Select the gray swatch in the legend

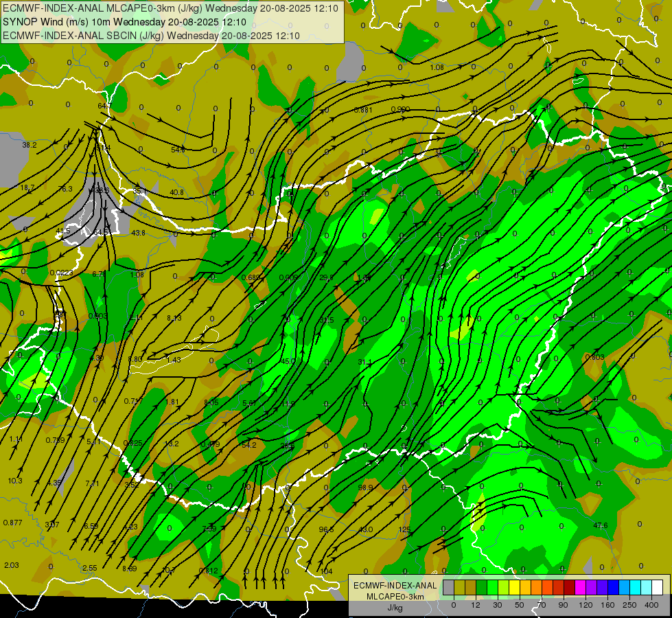(x=448, y=587)
